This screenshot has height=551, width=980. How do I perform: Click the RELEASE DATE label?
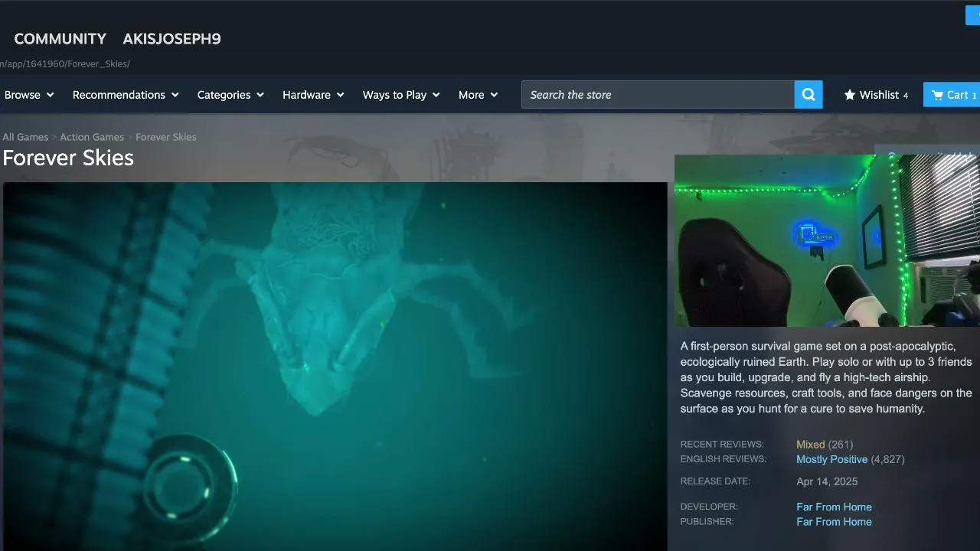pyautogui.click(x=715, y=481)
